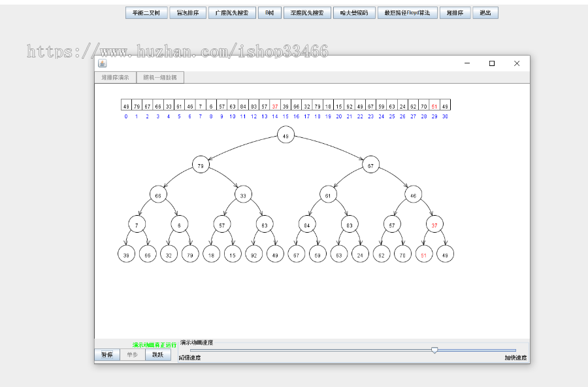The width and height of the screenshot is (588, 387).
Task: Adjust the 演示动画速度 speed slider
Action: click(x=434, y=350)
